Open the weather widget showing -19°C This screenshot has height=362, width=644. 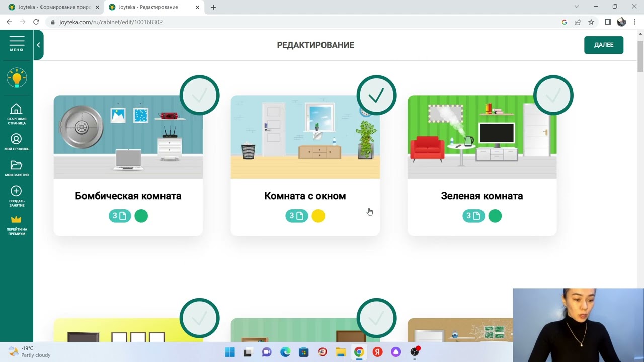tap(30, 352)
